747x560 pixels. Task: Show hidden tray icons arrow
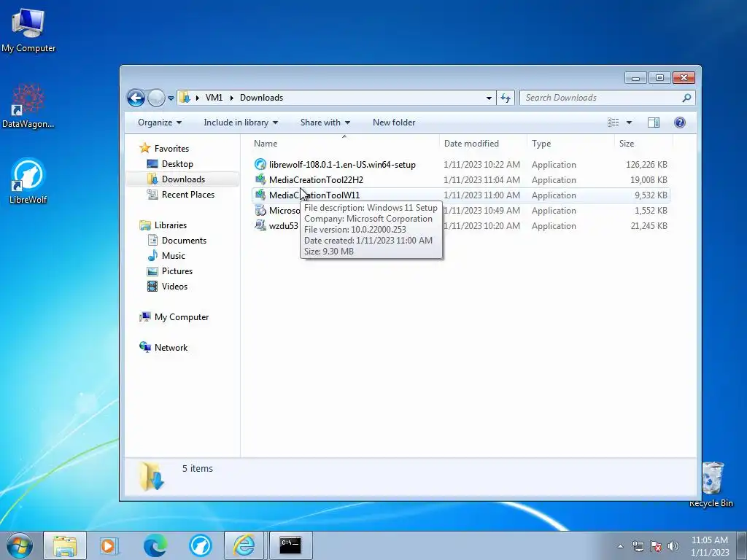[x=620, y=546]
